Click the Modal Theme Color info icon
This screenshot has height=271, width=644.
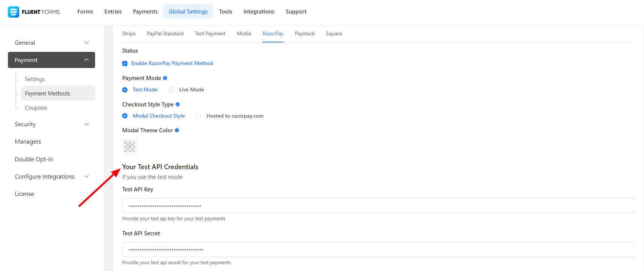177,130
